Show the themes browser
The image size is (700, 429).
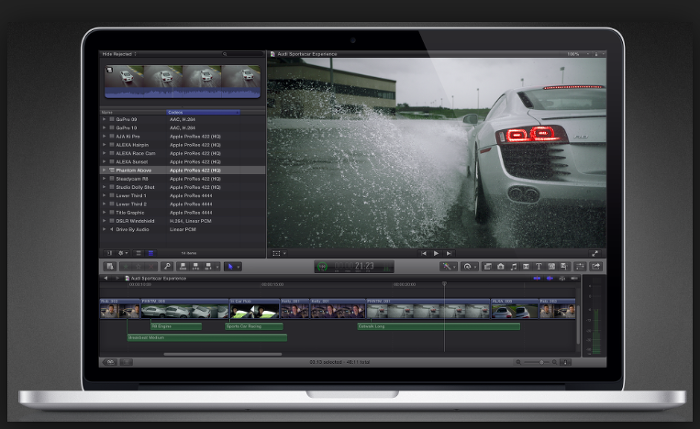point(564,266)
